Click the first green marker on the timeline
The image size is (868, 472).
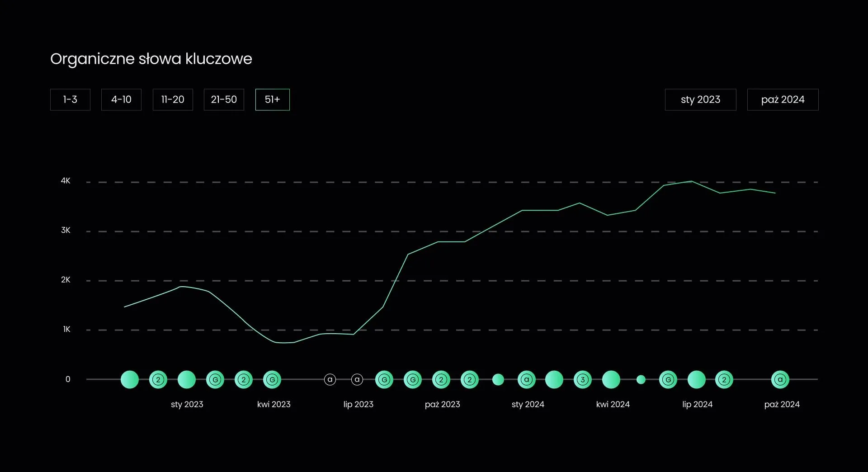coord(130,380)
